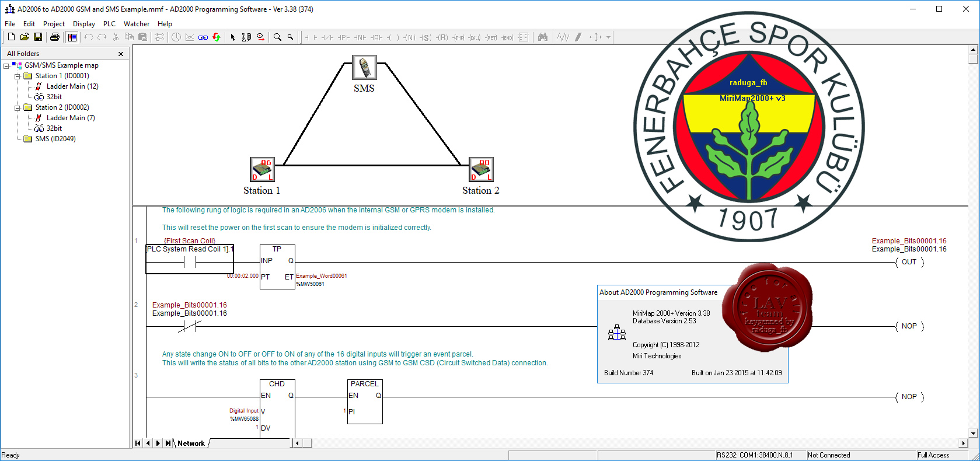The image size is (980, 461).
Task: Open the dropdown arrow beside the move tool
Action: (608, 37)
